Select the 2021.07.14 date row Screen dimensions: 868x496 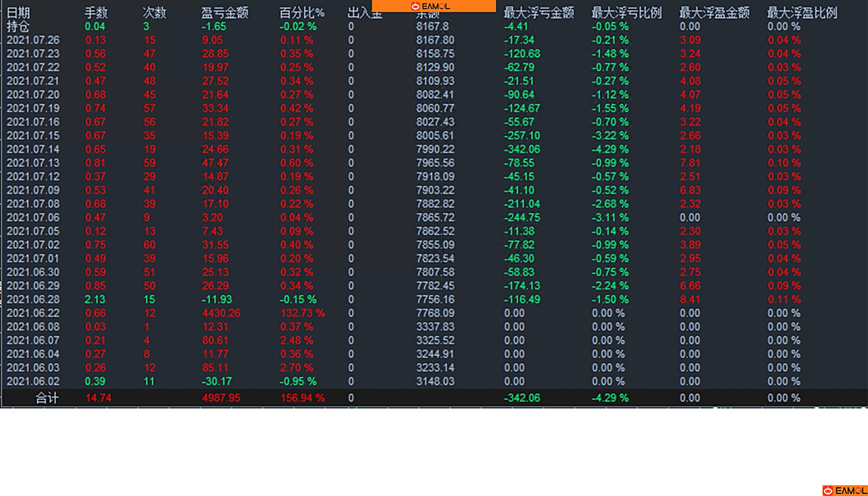click(x=33, y=149)
